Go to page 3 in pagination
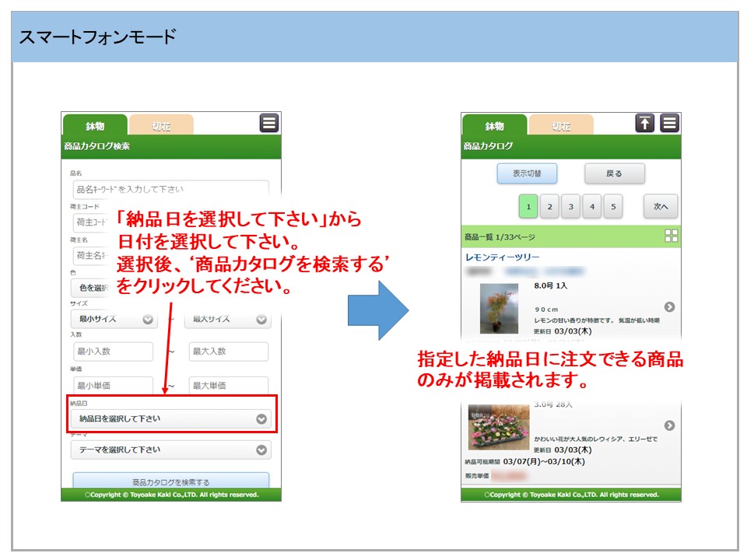The height and width of the screenshot is (560, 747). point(570,207)
